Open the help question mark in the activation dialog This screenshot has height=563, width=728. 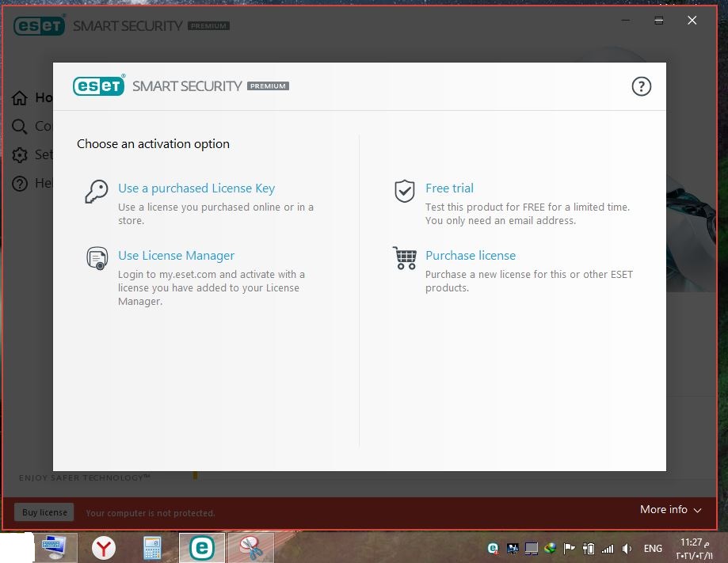(x=641, y=86)
